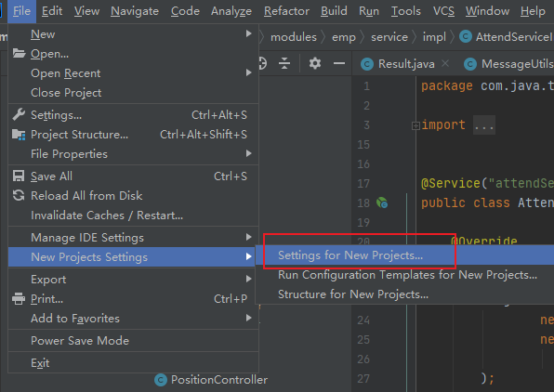Switch to the MessageUtils editor tab
The width and height of the screenshot is (554, 392).
[x=508, y=63]
